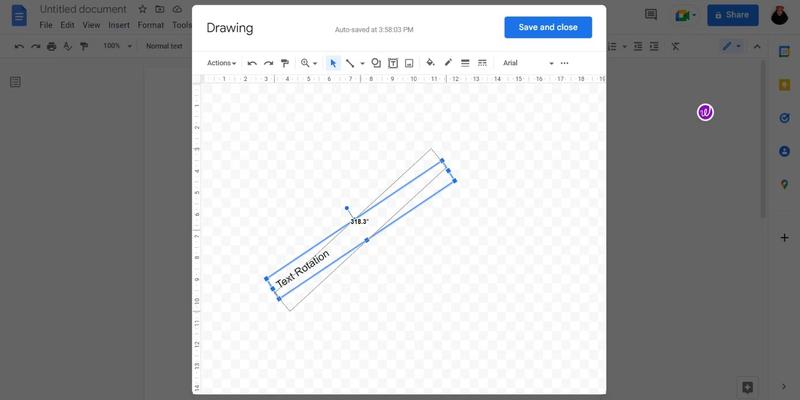Open the border dash style options
Screen dimensions: 800x400
482,63
